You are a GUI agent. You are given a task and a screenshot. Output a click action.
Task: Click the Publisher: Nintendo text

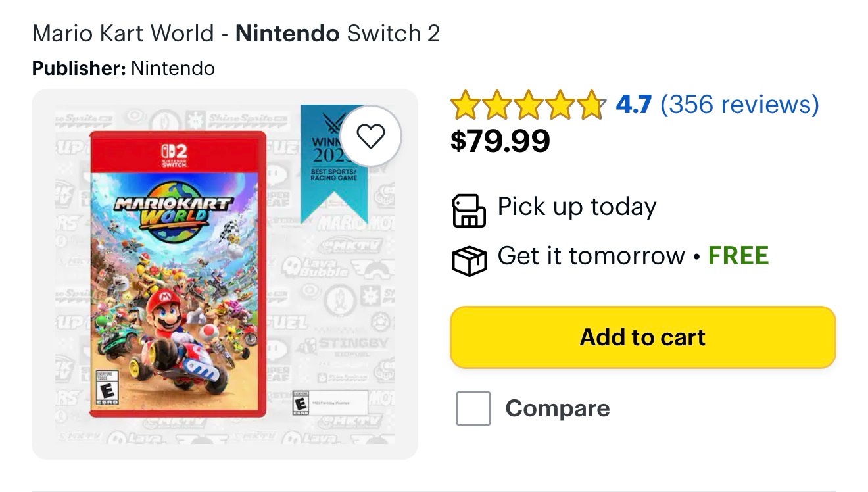[x=123, y=68]
